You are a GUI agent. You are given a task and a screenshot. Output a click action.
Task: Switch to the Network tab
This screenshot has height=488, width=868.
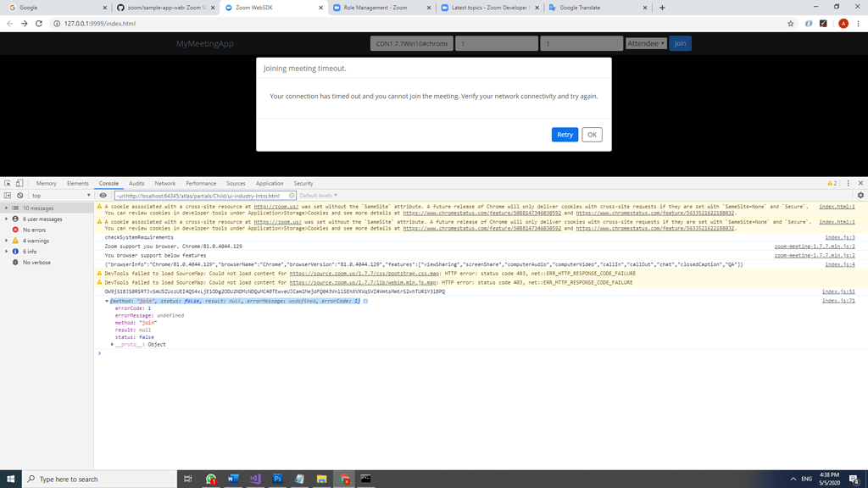tap(164, 183)
